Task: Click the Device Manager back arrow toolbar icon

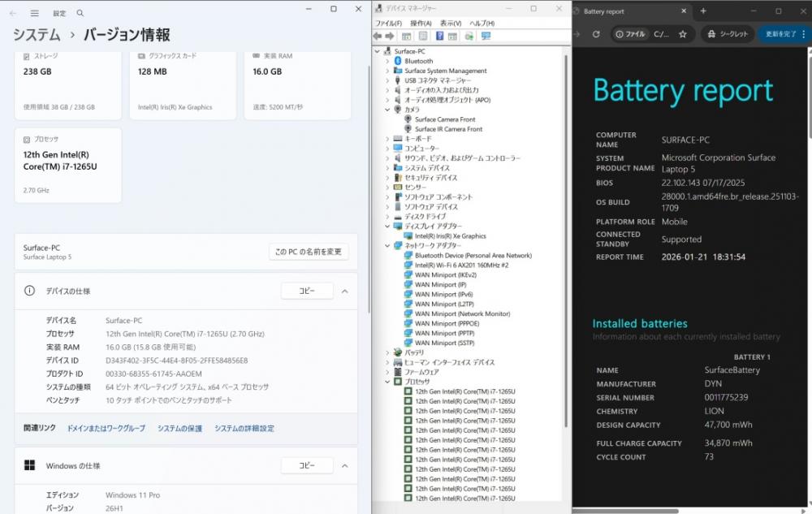Action: pos(378,37)
